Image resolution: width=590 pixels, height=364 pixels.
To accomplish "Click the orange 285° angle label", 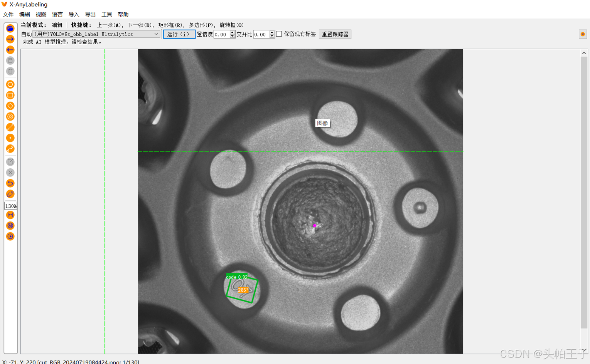I will tap(243, 290).
